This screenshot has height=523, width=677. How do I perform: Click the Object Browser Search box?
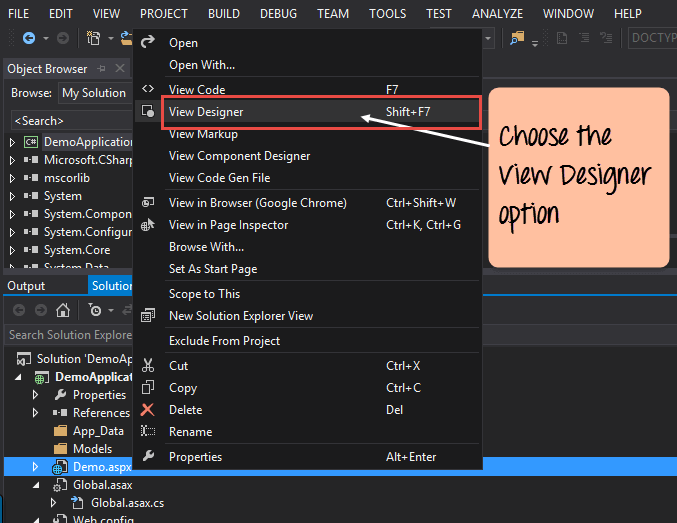[x=66, y=120]
